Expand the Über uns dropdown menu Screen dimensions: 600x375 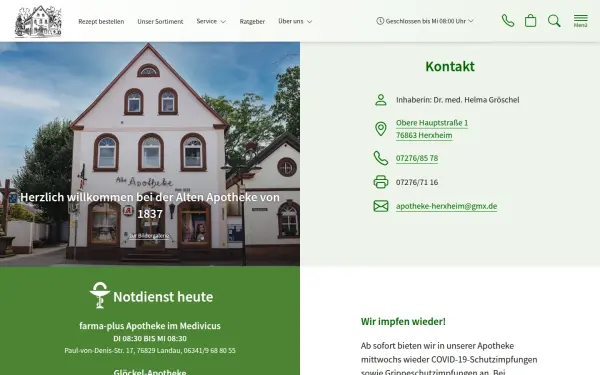[295, 21]
